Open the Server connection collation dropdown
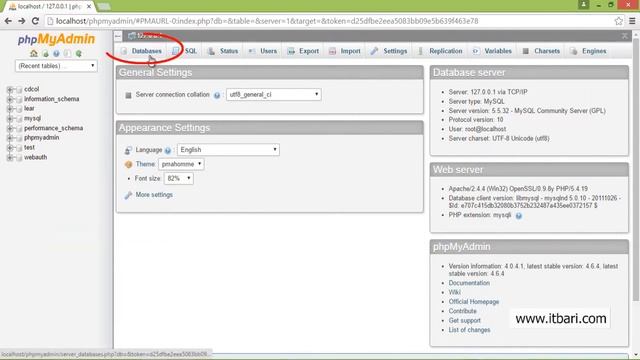This screenshot has width=640, height=360. 273,95
